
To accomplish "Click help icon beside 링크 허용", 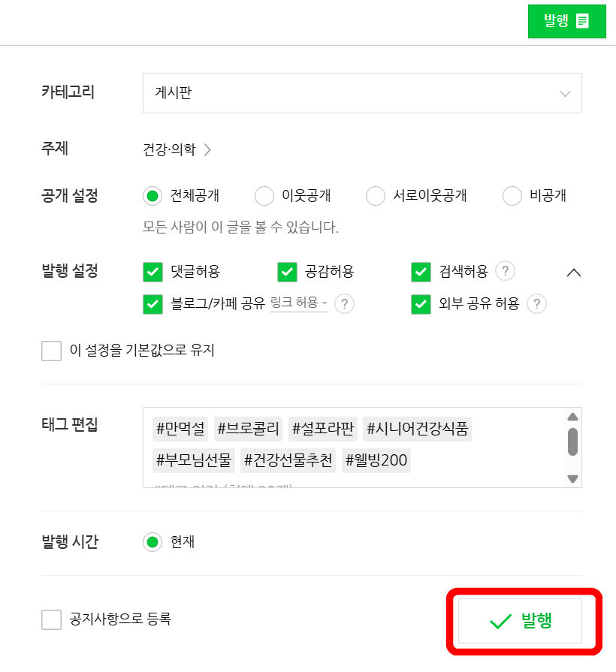I will pos(344,303).
